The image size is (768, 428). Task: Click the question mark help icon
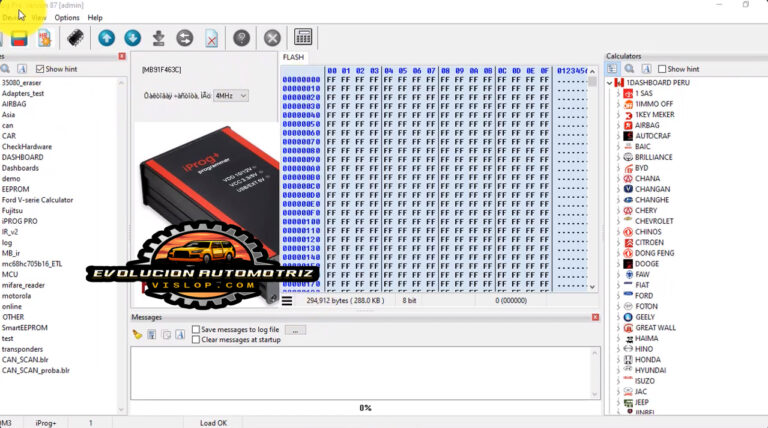point(241,38)
